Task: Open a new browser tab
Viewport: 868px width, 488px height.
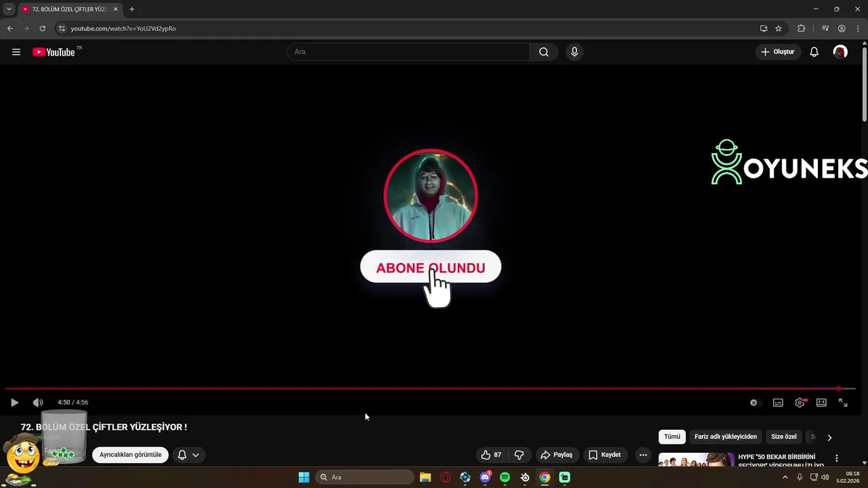Action: point(132,9)
